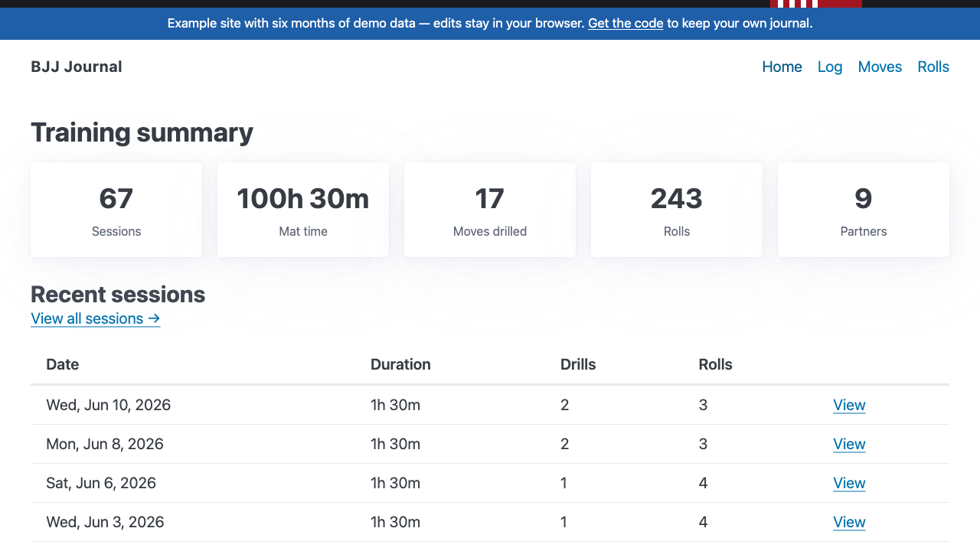
Task: Click the Rolls column header in table
Action: 715,364
